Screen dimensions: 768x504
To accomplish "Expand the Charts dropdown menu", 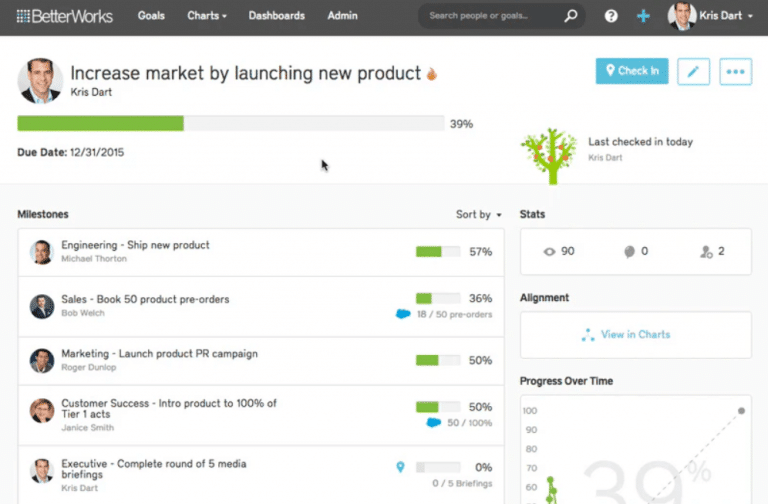I will (207, 16).
